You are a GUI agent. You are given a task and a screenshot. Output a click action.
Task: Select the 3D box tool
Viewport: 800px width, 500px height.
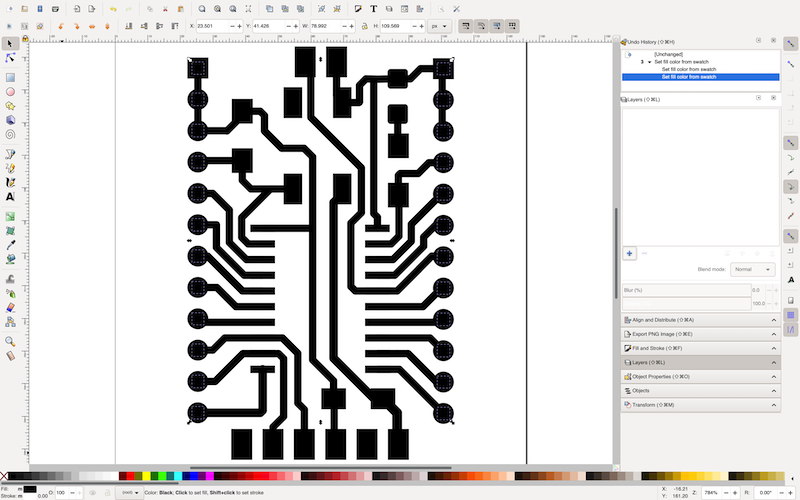click(x=10, y=120)
